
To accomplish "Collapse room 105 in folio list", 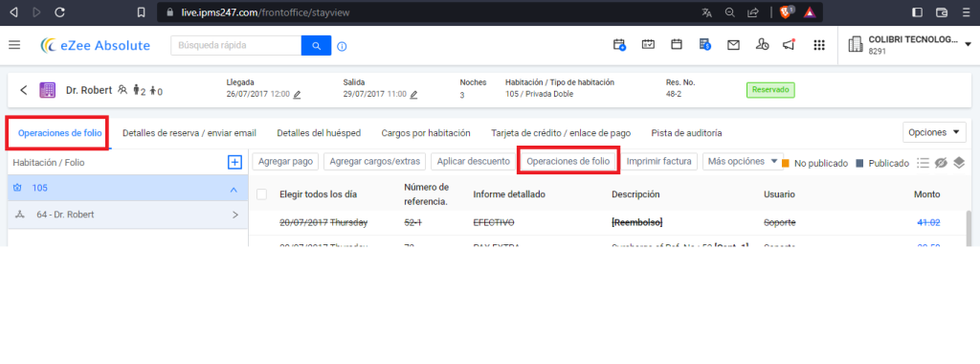I will (234, 189).
